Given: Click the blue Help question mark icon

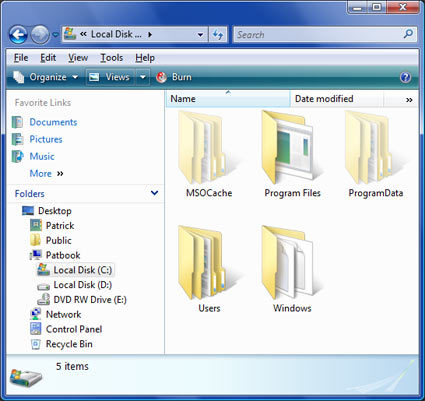Looking at the screenshot, I should pyautogui.click(x=405, y=77).
